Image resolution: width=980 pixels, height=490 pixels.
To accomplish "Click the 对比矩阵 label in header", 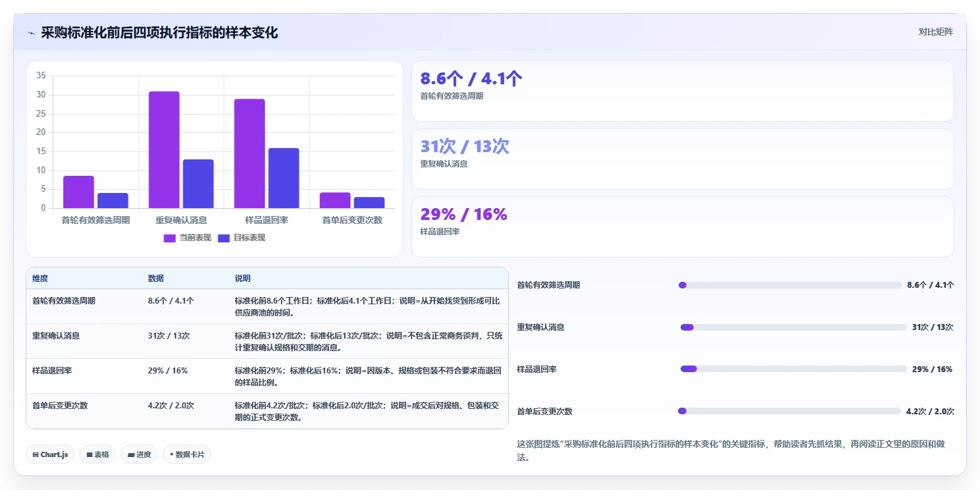I will click(935, 32).
